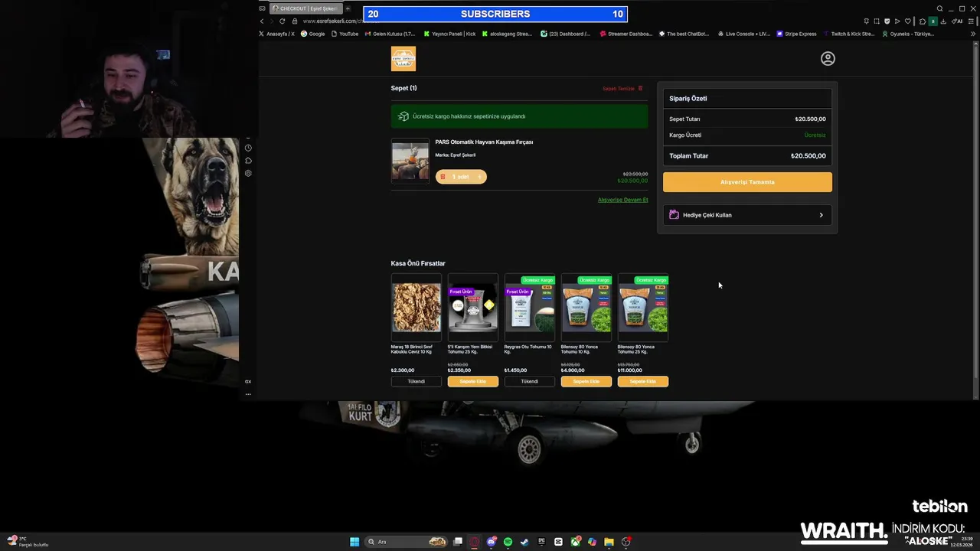The width and height of the screenshot is (980, 551).
Task: Go back with browser back arrow
Action: 262,21
